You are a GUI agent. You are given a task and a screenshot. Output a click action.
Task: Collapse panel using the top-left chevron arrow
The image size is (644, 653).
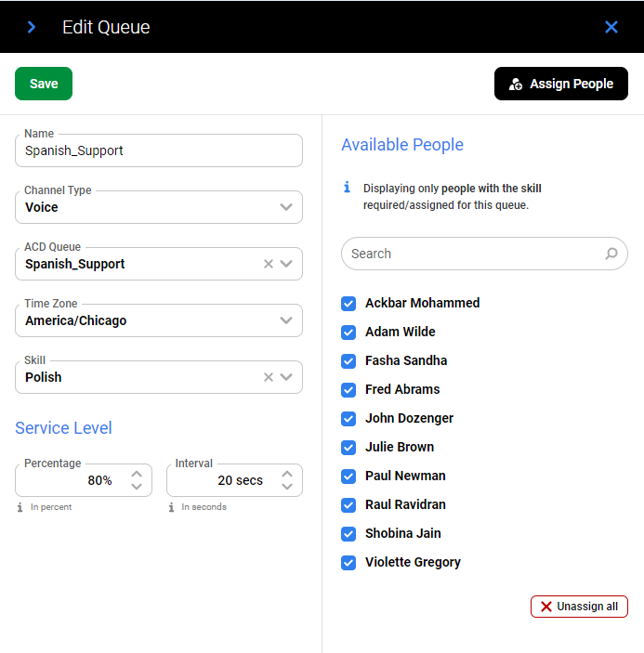(32, 27)
